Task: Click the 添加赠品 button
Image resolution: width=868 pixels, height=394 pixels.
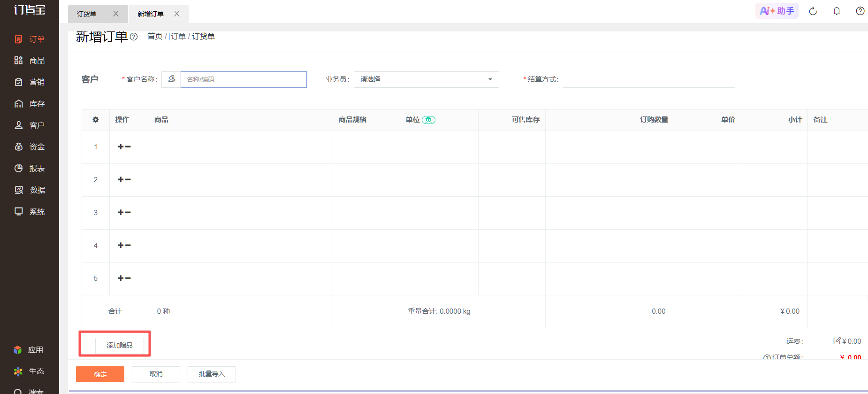Action: coord(120,345)
